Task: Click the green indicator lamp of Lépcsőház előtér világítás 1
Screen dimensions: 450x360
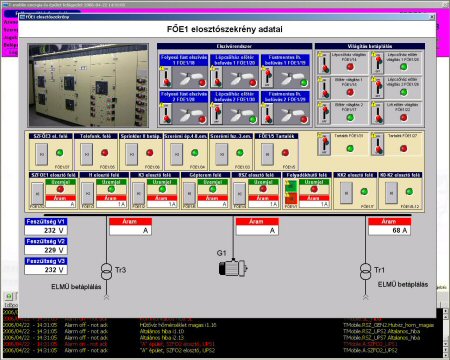Action: tap(403, 67)
